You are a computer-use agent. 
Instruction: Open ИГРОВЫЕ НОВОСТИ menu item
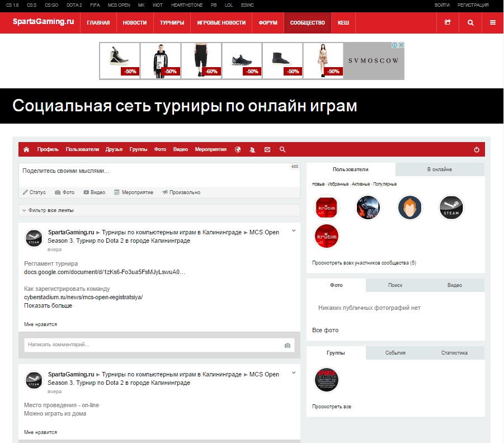coord(221,23)
